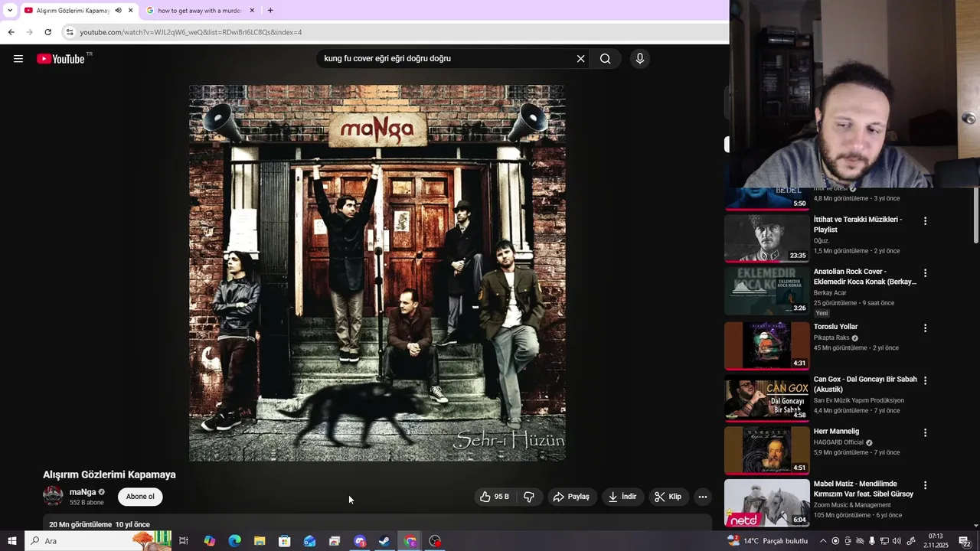Focus the browser address bar URL
This screenshot has height=551, width=980.
pos(191,32)
